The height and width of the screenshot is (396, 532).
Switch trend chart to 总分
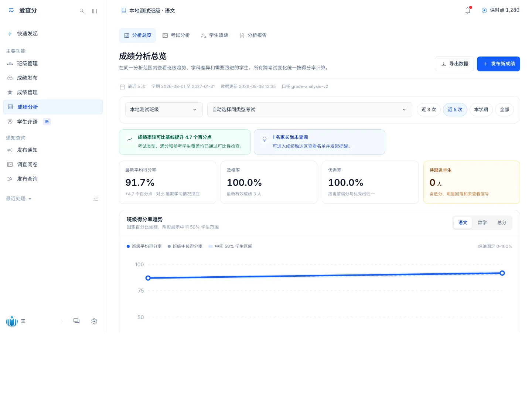(502, 223)
